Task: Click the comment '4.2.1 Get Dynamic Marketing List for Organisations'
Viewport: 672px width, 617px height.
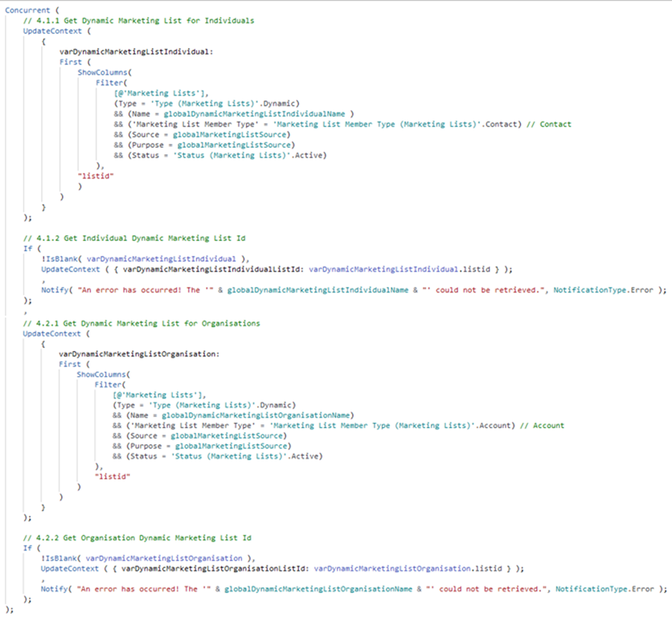Action: (134, 321)
